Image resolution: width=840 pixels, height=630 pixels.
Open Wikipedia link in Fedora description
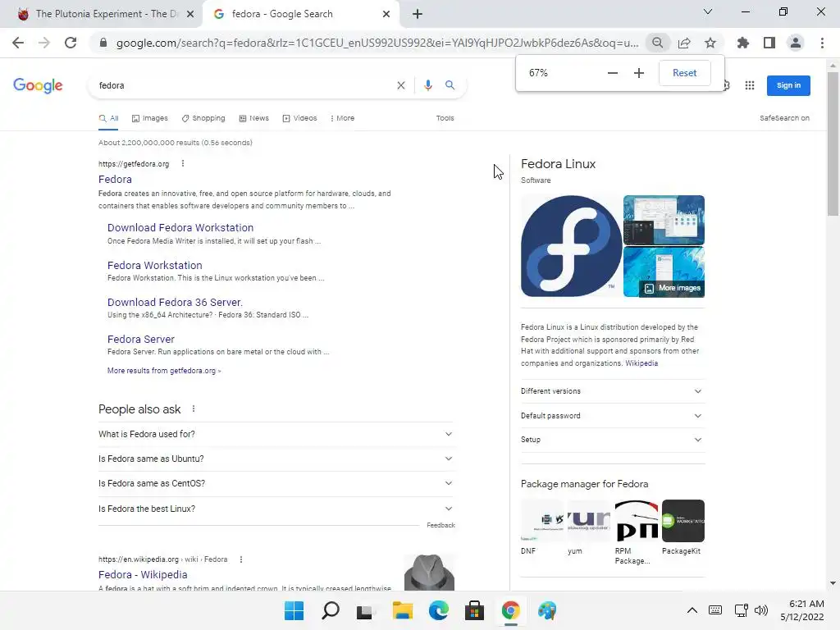[x=641, y=363]
